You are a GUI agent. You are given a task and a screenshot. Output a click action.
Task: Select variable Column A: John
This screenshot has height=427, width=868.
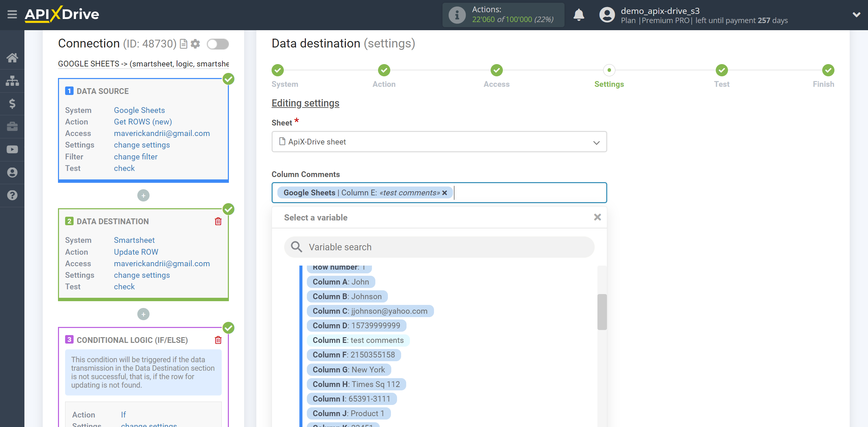click(x=341, y=282)
